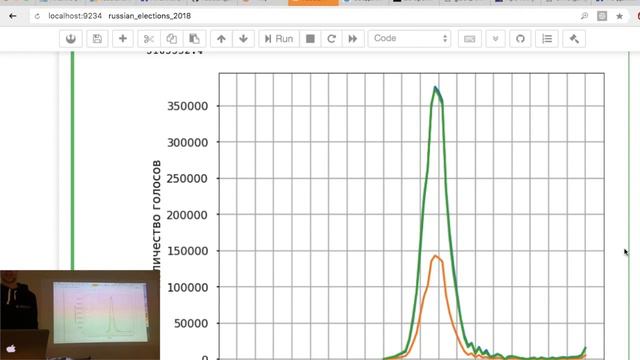Move selected cell down
Viewport: 640px width, 360px height.
click(x=243, y=39)
